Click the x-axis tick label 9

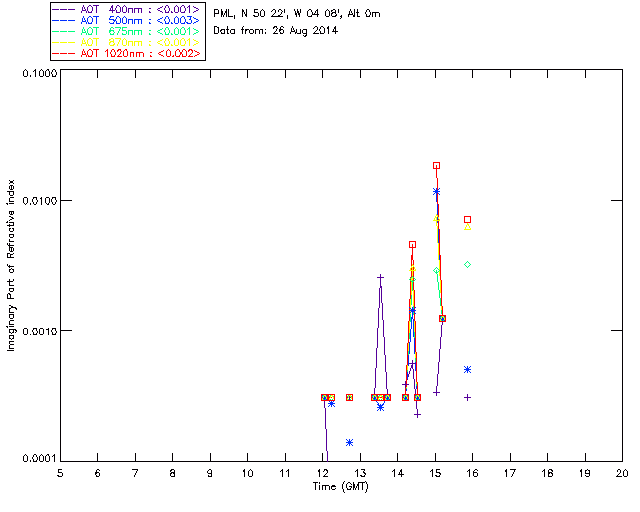[x=210, y=473]
